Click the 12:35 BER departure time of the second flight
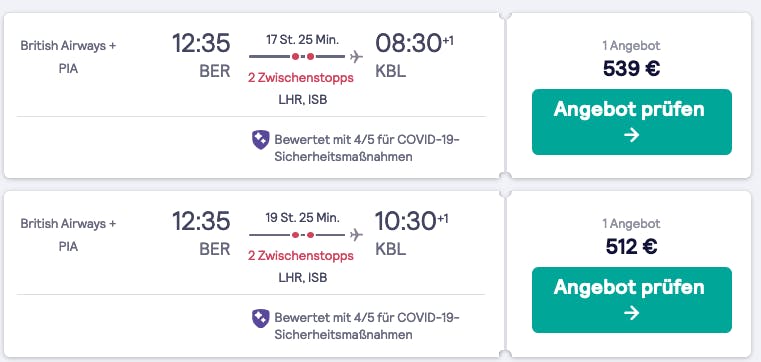 201,233
